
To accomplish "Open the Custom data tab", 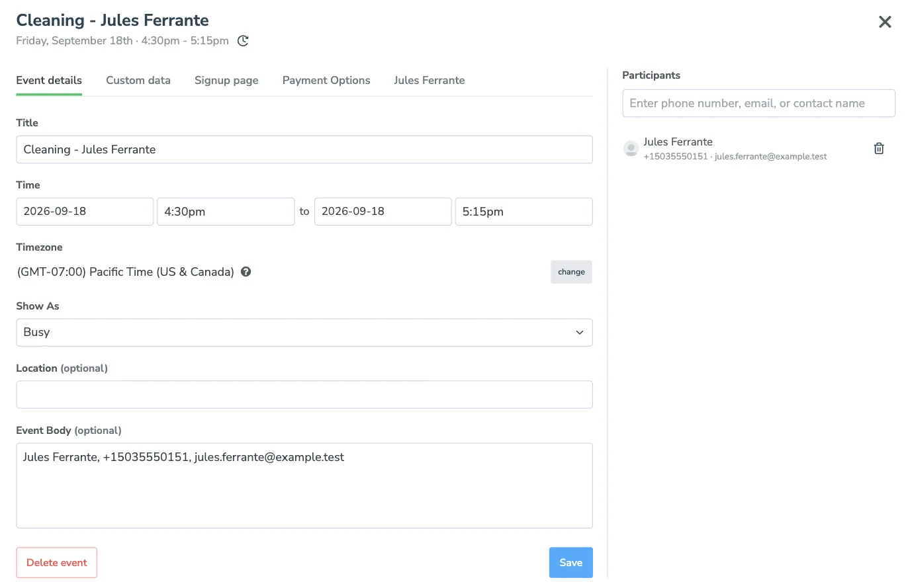I will click(x=138, y=80).
